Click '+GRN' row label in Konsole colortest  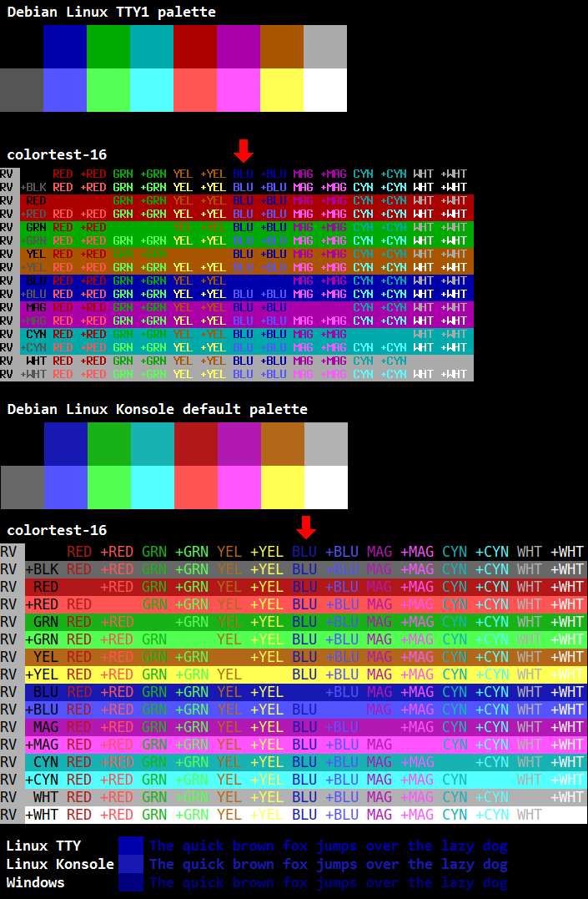pos(42,639)
